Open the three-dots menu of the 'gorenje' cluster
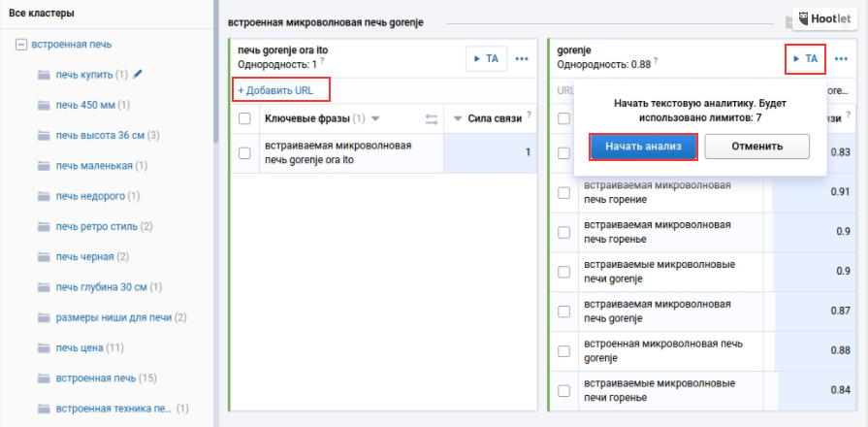This screenshot has width=868, height=427. (x=841, y=58)
